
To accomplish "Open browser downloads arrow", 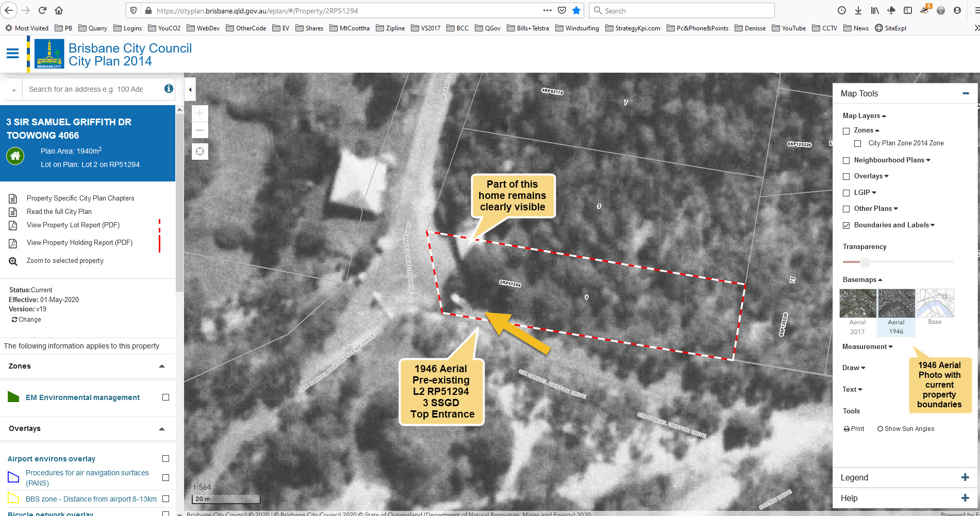I will tap(858, 10).
